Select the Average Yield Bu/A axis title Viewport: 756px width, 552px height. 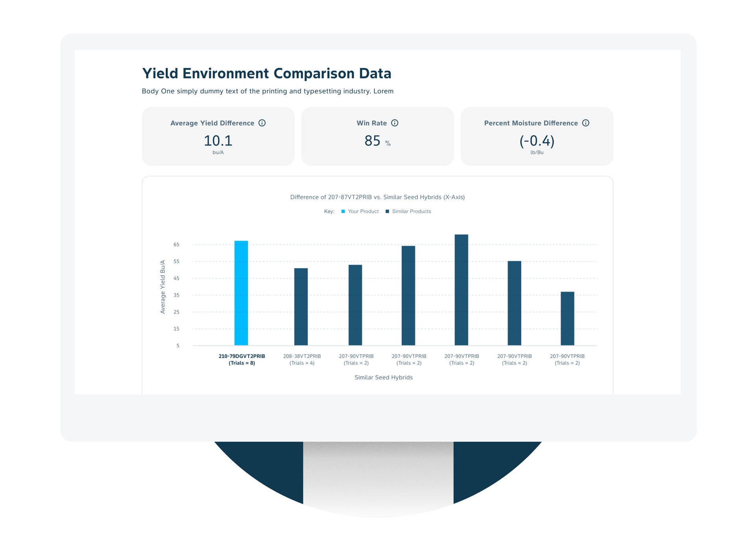click(x=163, y=287)
